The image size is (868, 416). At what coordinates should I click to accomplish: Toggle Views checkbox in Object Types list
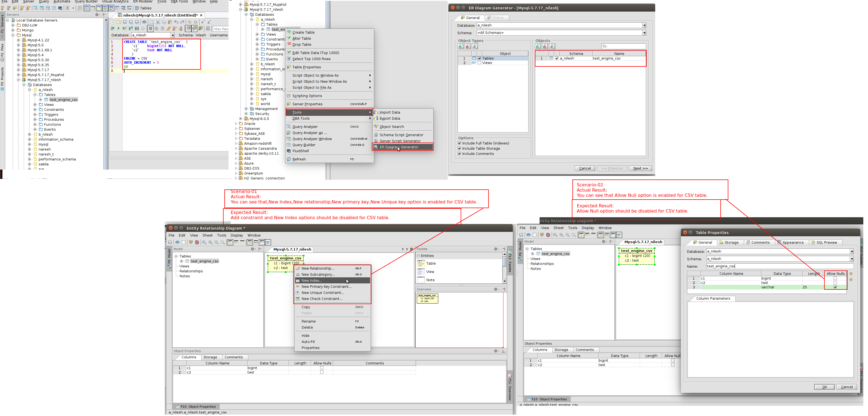(x=479, y=63)
